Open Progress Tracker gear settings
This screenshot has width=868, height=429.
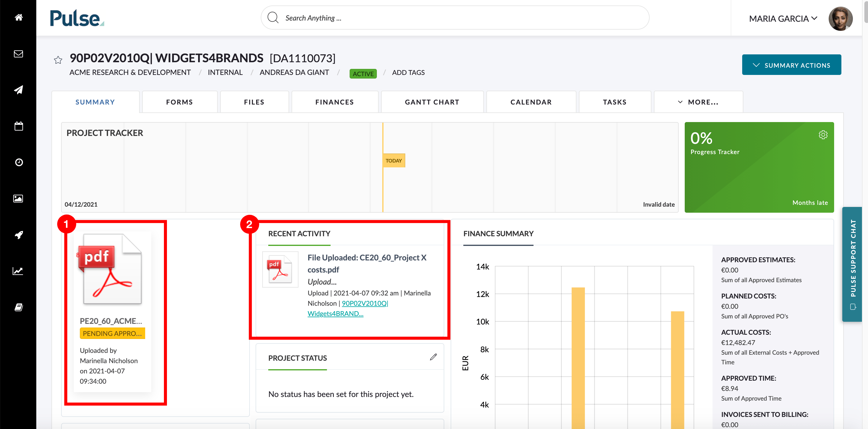(x=823, y=135)
